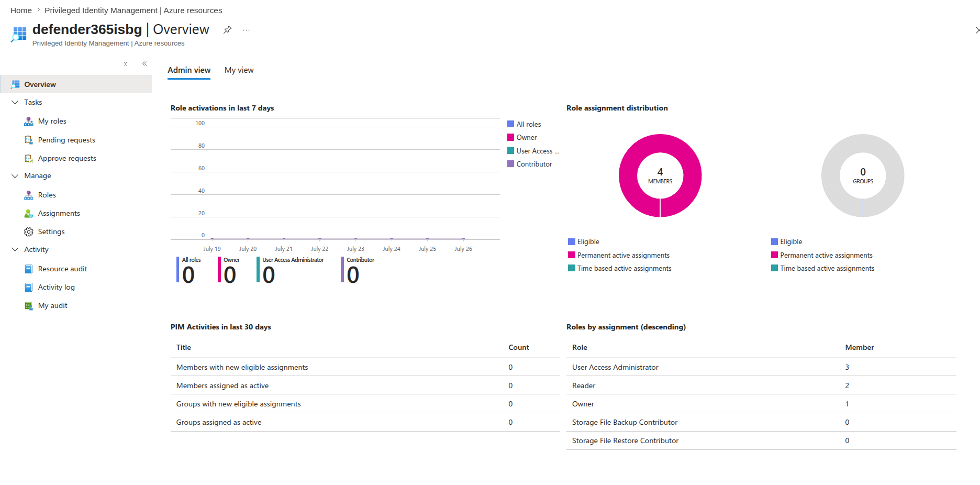Open My roles from sidebar
Viewport: 980px width, 485px height.
[x=52, y=121]
